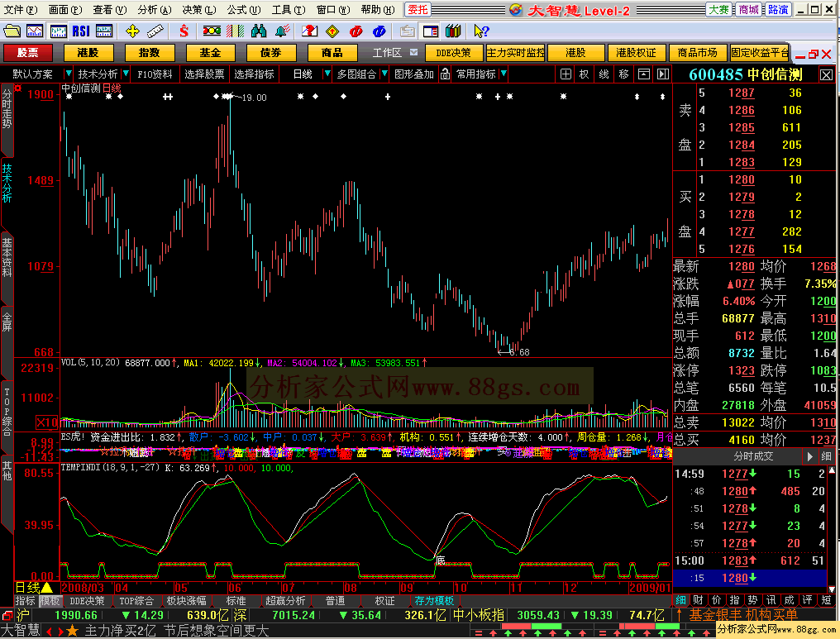
Task: Click the books library toolbar icon
Action: pos(453,31)
